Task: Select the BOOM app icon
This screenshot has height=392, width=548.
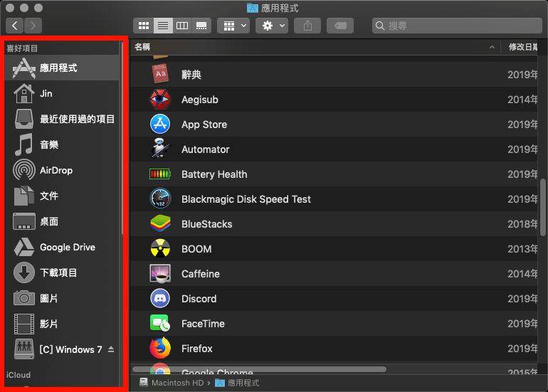Action: [160, 248]
